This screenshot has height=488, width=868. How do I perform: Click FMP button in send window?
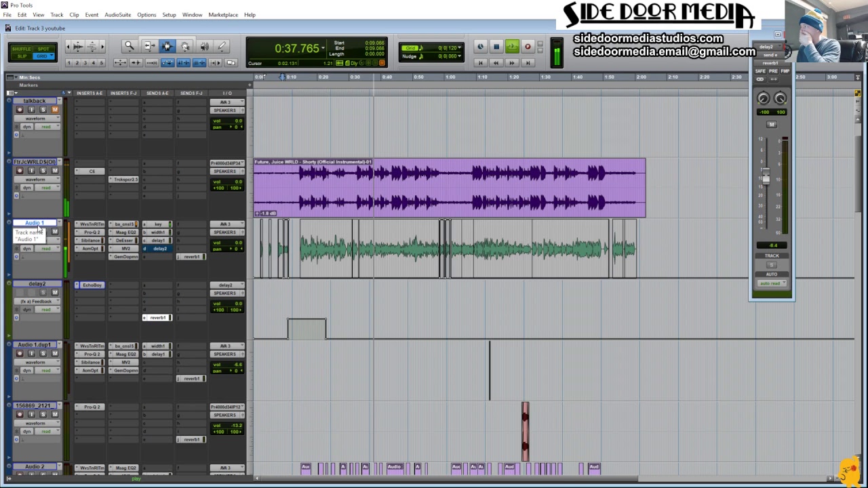click(785, 71)
